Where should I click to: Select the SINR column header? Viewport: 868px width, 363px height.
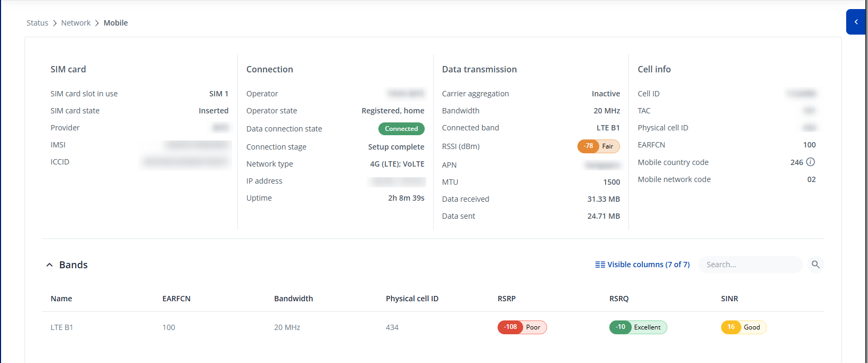coord(729,299)
